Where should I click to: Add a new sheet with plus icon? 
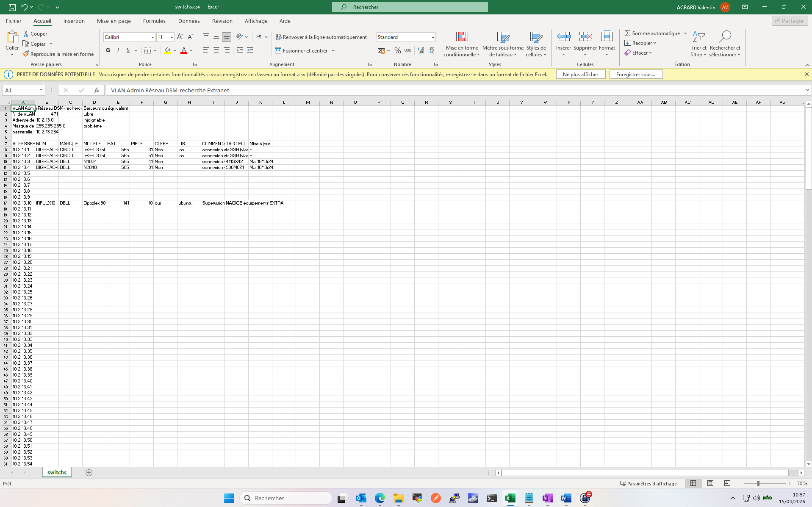[89, 473]
